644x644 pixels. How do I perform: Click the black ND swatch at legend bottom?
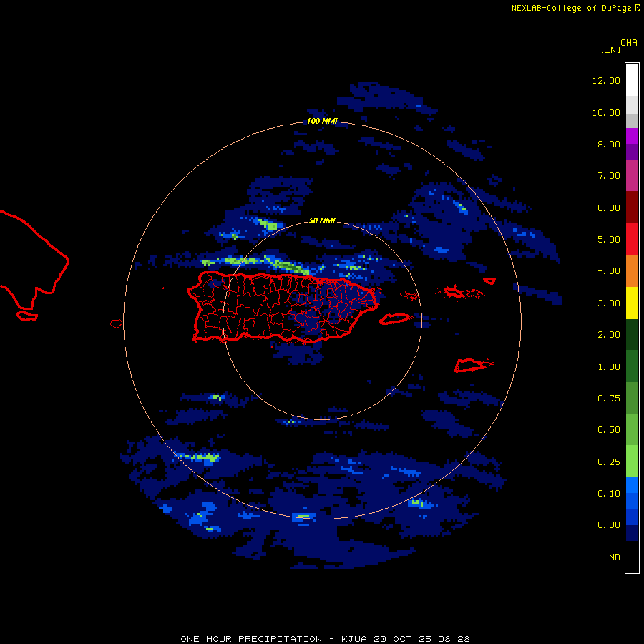[x=632, y=557]
